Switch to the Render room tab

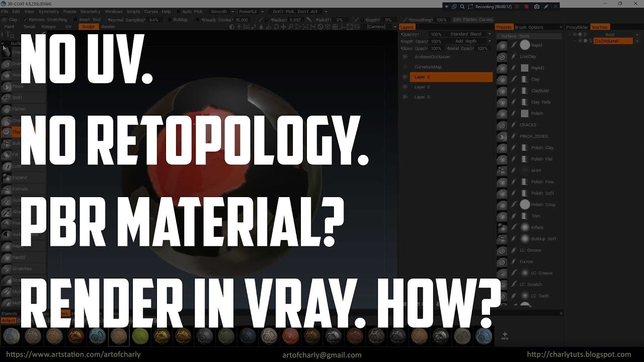click(x=108, y=27)
